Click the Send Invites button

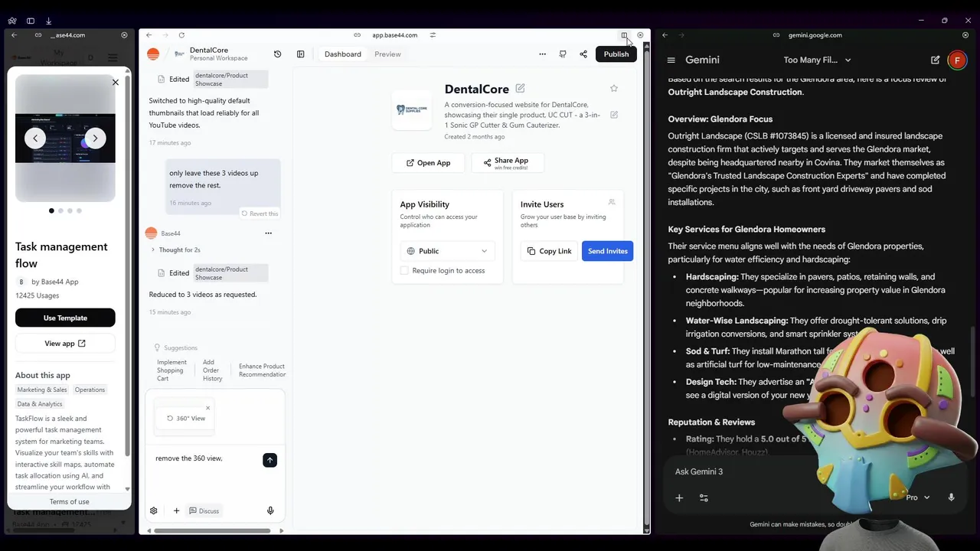(607, 251)
